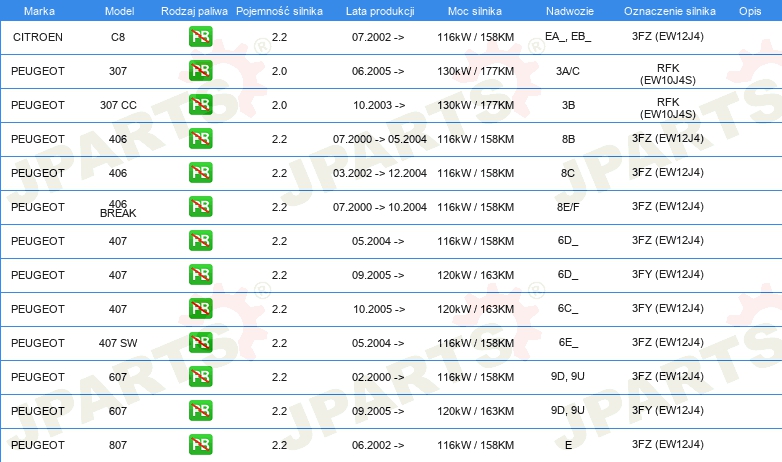Click body code 3A/C
The image size is (782, 462).
coord(568,71)
